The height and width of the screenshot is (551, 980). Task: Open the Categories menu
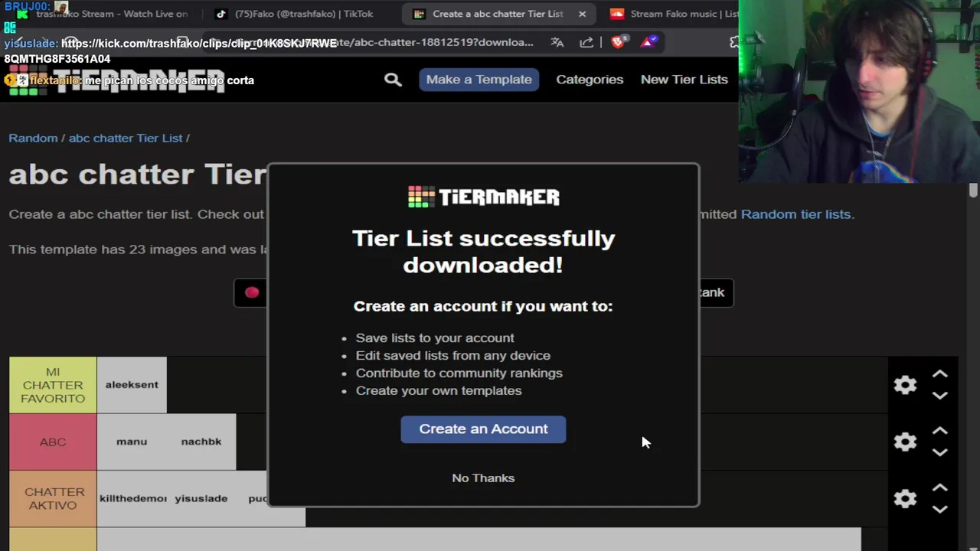pyautogui.click(x=590, y=80)
